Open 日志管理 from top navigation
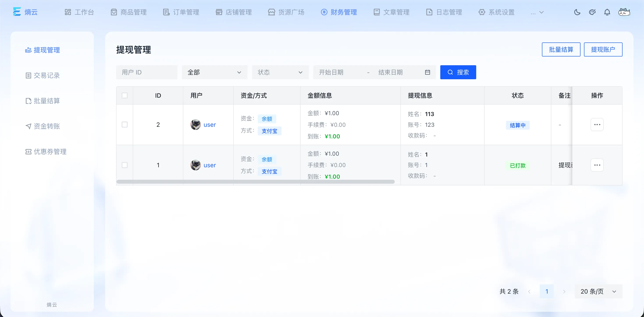Image resolution: width=644 pixels, height=317 pixels. tap(444, 12)
